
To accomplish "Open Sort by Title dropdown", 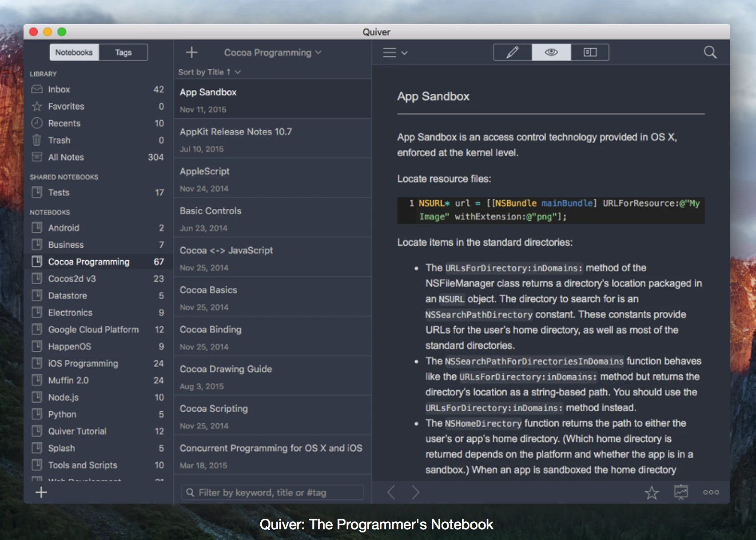I will [209, 72].
